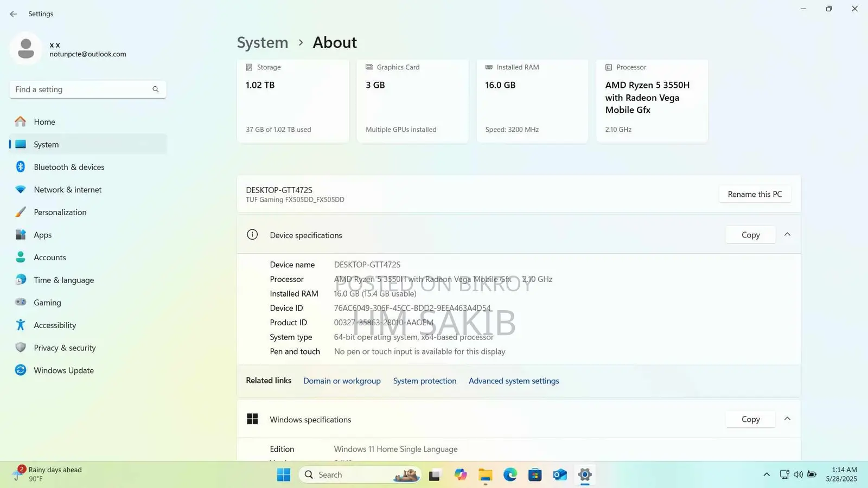Click the taskbar Search box
The image size is (868, 488).
pos(360,475)
